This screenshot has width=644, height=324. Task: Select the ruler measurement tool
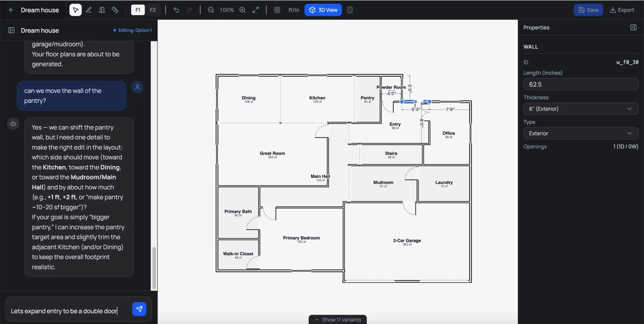[x=115, y=10]
